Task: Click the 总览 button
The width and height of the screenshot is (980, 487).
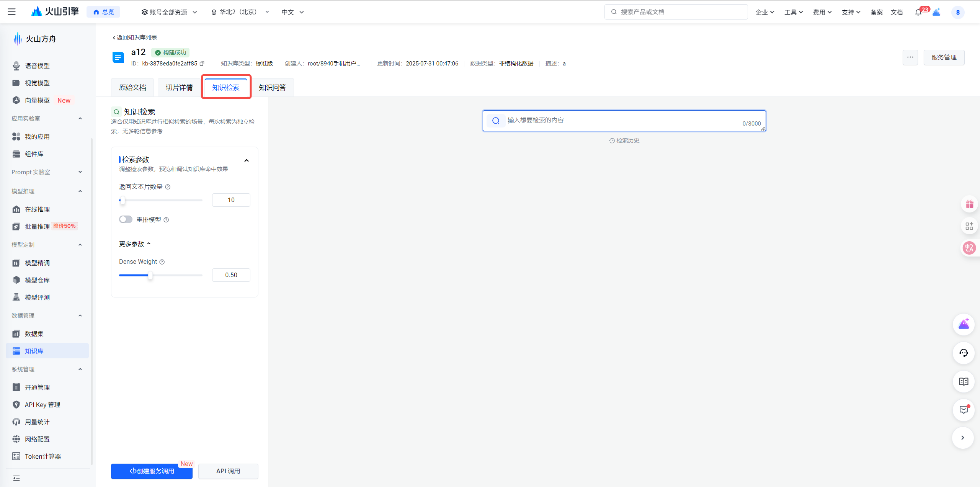Action: [103, 12]
